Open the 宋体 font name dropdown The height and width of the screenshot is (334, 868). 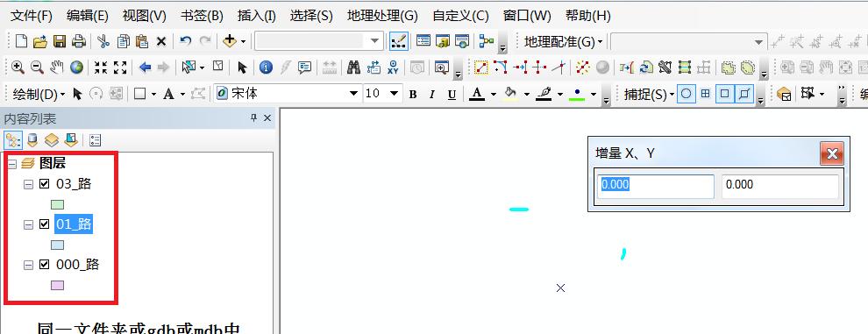tap(353, 94)
